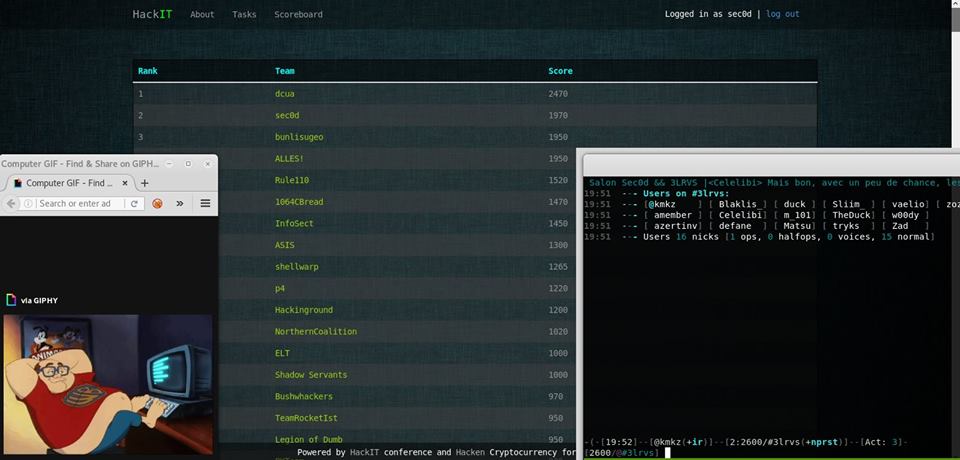
Task: Select team NorthernCoalition in scoreboard
Action: click(316, 331)
